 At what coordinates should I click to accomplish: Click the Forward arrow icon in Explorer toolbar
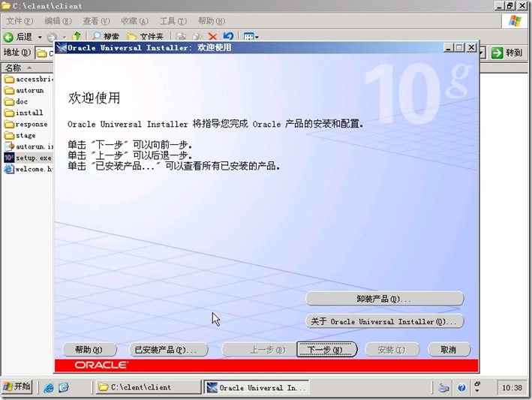52,37
